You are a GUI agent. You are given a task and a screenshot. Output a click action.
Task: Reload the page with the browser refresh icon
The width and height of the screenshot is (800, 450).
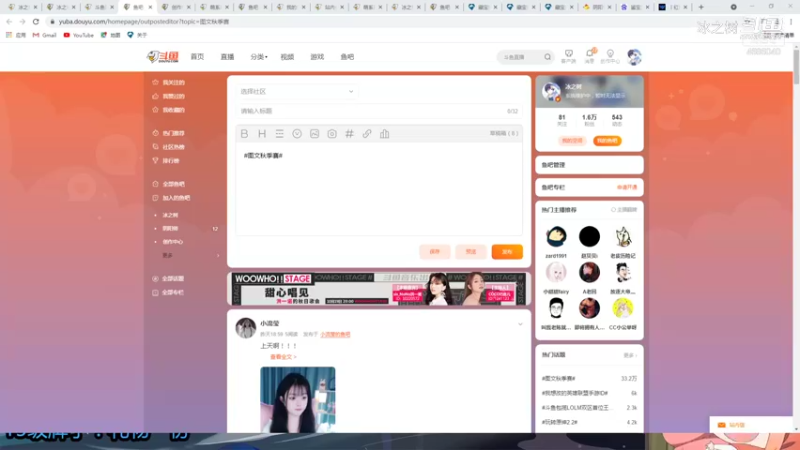tap(36, 21)
